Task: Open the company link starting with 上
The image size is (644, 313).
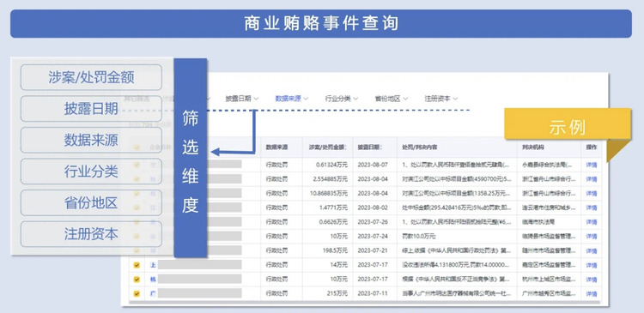Action: pos(153,265)
